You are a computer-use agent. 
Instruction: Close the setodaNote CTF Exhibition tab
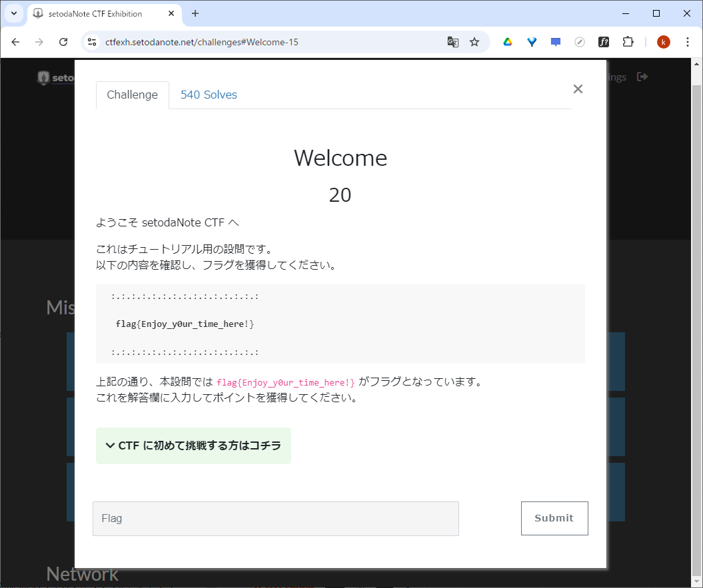click(x=171, y=13)
